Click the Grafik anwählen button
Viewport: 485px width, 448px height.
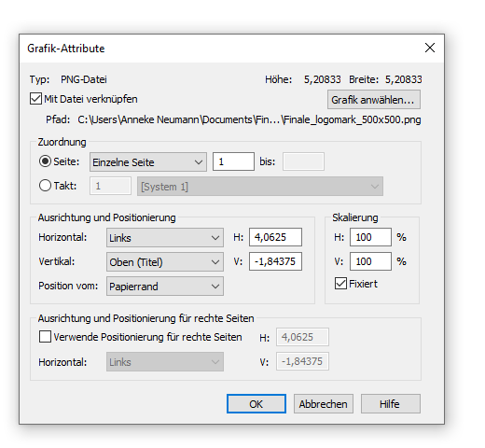374,100
